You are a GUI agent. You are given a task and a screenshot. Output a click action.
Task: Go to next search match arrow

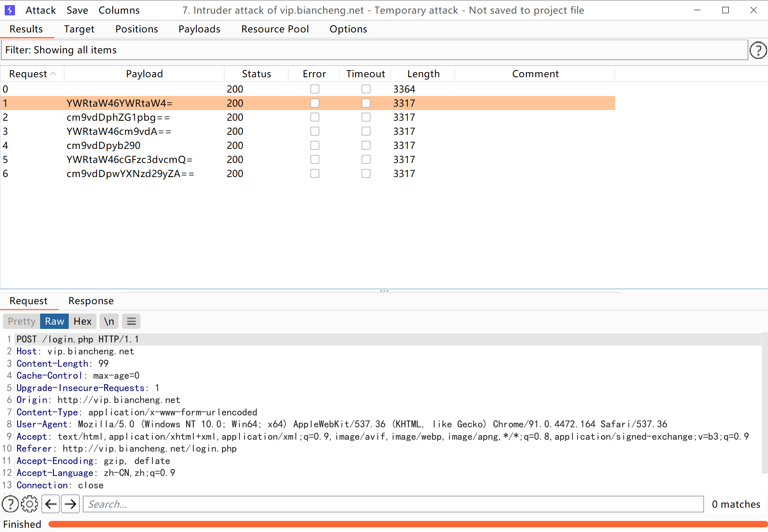tap(70, 504)
